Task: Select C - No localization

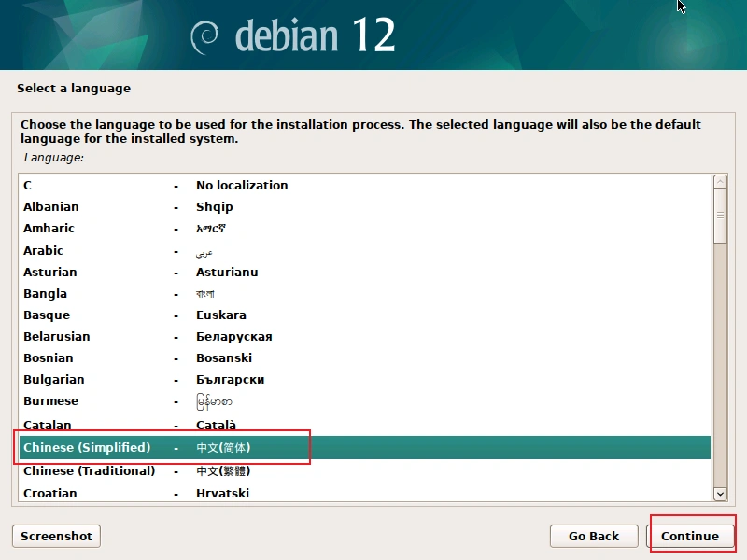Action: tap(365, 185)
